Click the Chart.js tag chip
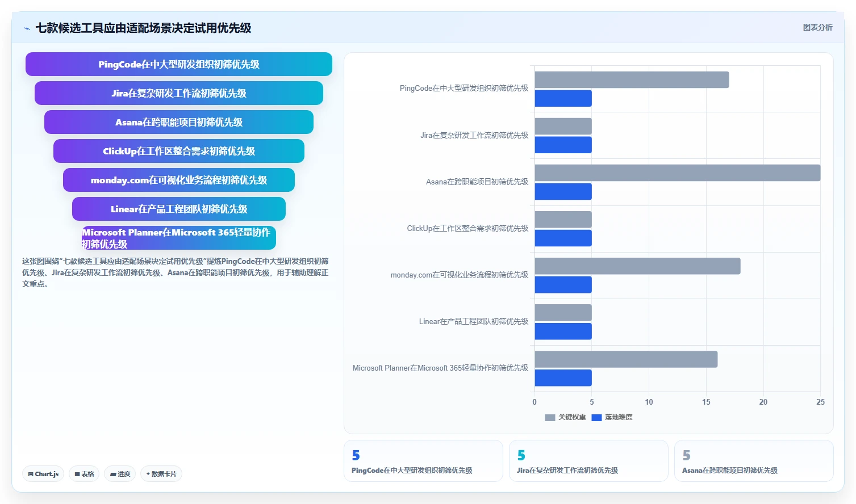 tap(43, 474)
